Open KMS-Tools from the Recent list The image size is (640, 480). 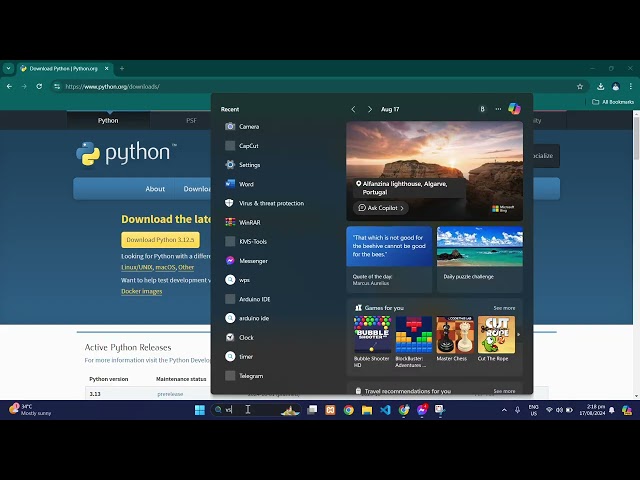pyautogui.click(x=246, y=242)
